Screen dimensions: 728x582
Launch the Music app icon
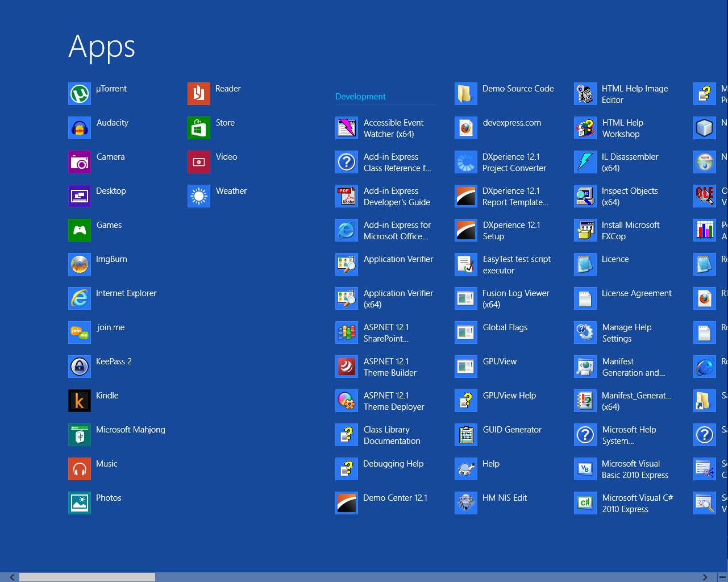80,469
